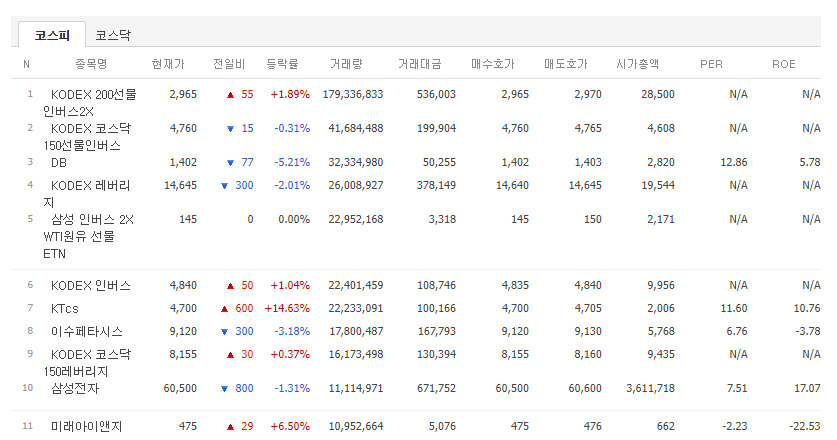837x440 pixels.
Task: Click the blue down arrow in KODEX 레버리지 row
Action: click(x=225, y=186)
